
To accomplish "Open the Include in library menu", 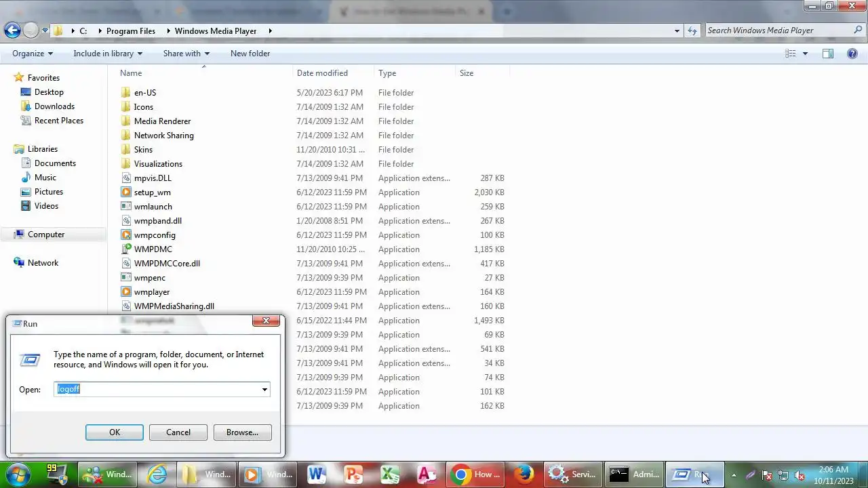I will [108, 54].
